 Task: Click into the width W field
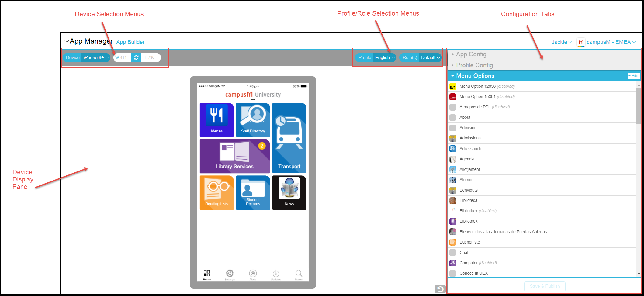tap(122, 58)
